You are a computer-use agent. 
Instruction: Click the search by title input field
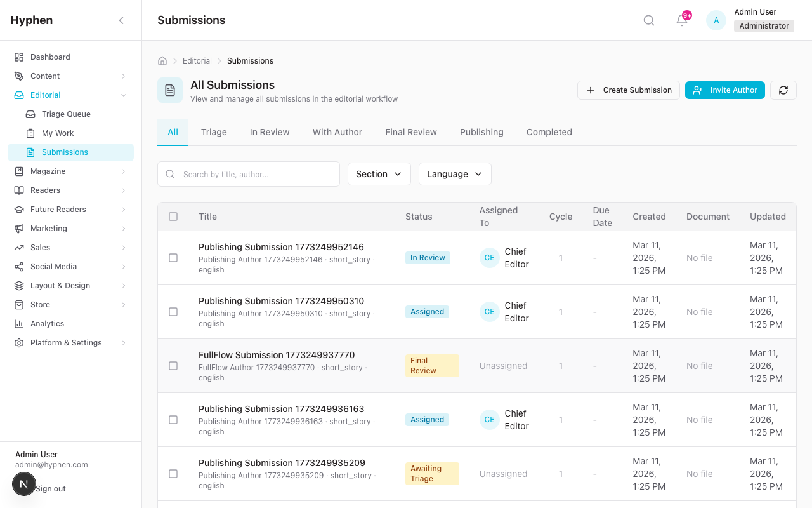click(257, 174)
